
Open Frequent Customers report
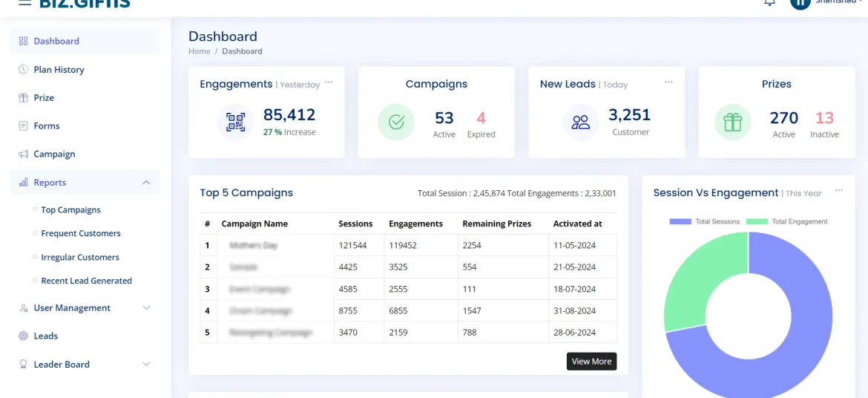(81, 233)
